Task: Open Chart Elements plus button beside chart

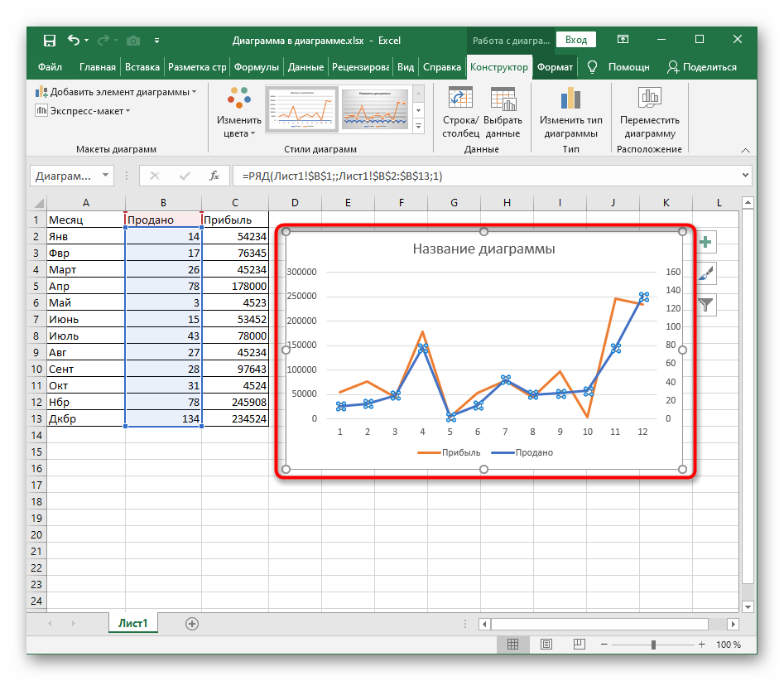Action: coord(705,242)
